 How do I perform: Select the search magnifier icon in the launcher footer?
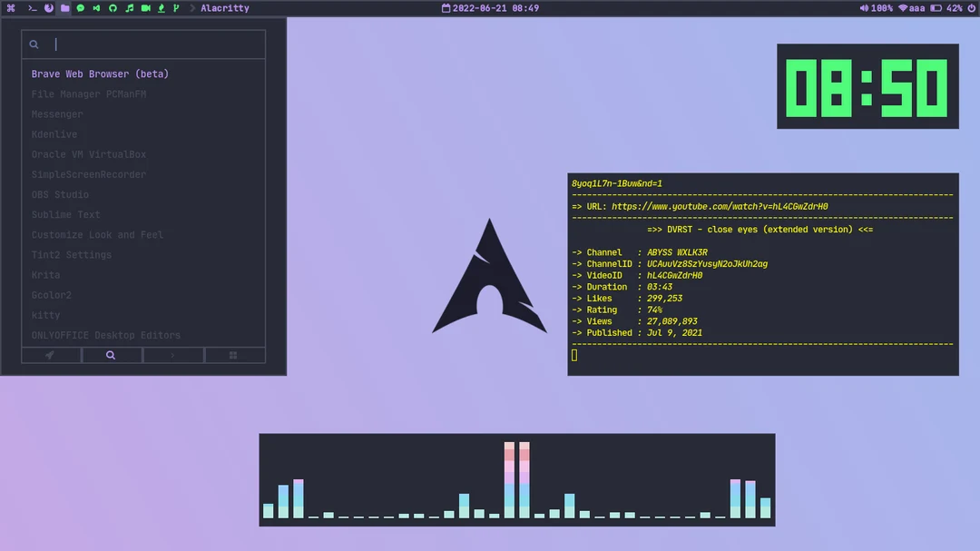[x=111, y=355]
